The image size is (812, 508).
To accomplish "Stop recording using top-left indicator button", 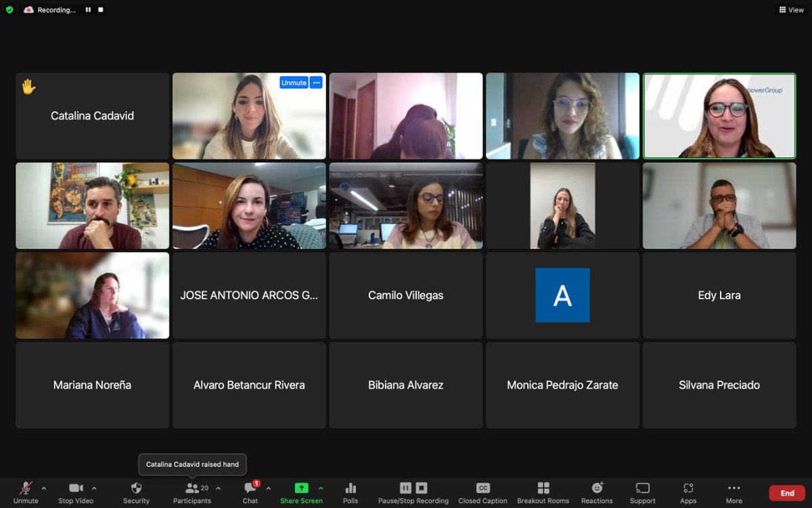I will 101,9.
